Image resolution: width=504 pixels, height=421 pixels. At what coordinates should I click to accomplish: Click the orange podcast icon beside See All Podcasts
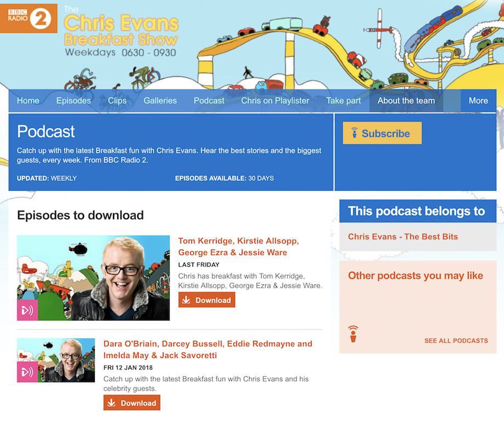click(x=353, y=334)
